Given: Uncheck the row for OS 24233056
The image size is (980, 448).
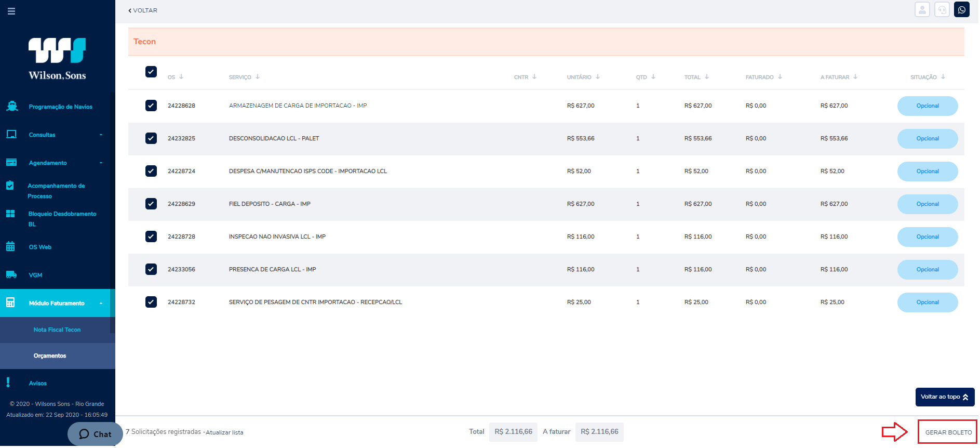Looking at the screenshot, I should coord(151,269).
